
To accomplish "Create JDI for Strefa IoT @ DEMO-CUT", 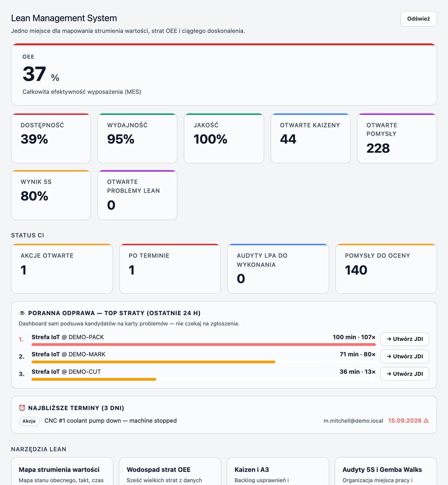I will click(x=405, y=374).
